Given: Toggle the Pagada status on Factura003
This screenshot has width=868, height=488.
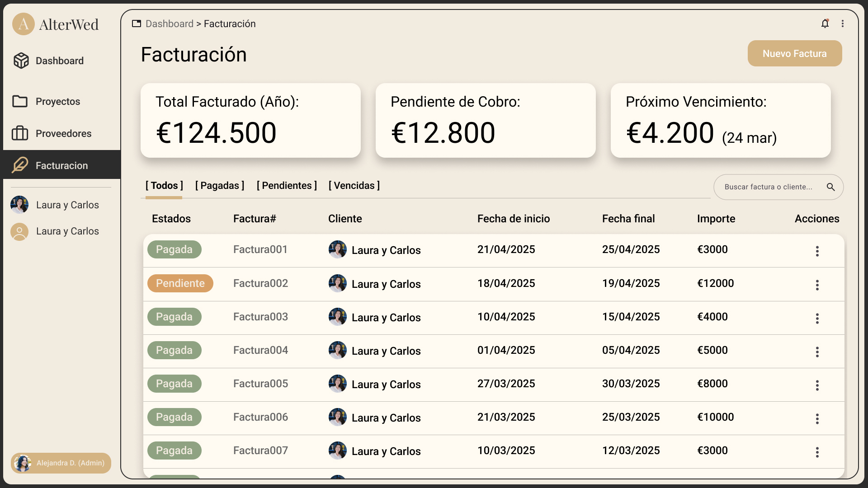Looking at the screenshot, I should click(x=174, y=317).
